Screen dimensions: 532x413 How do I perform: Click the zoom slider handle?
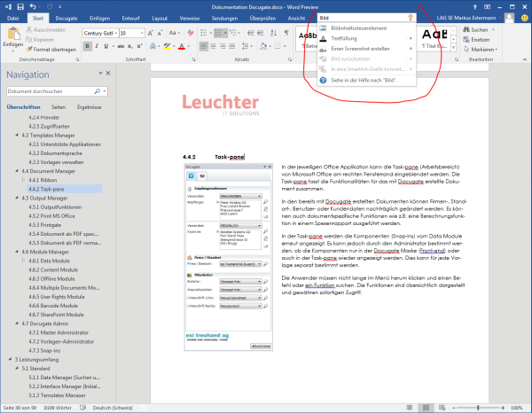pos(478,408)
